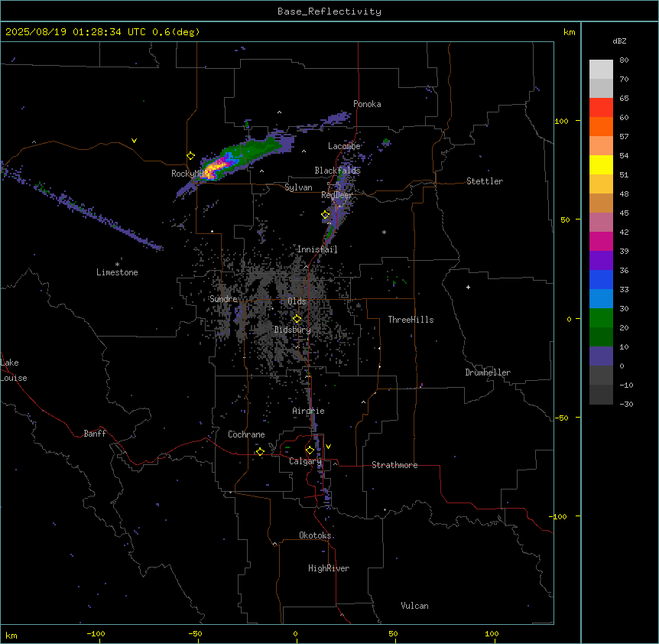Click the Calgary label
The width and height of the screenshot is (659, 644).
click(x=305, y=461)
